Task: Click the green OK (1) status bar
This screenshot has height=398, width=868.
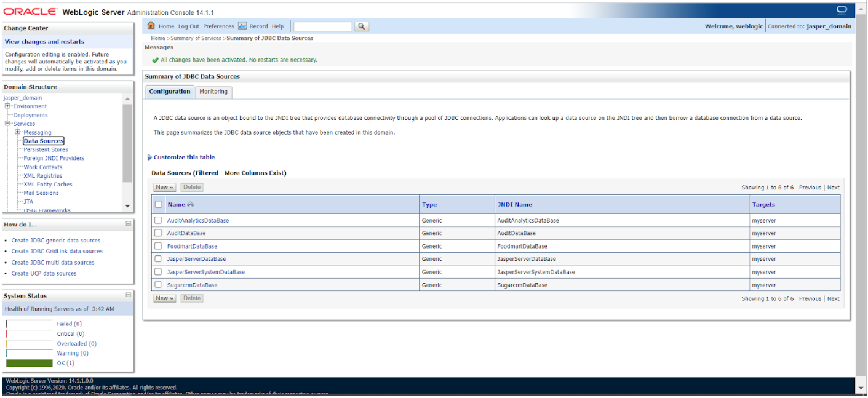Action: [30, 363]
